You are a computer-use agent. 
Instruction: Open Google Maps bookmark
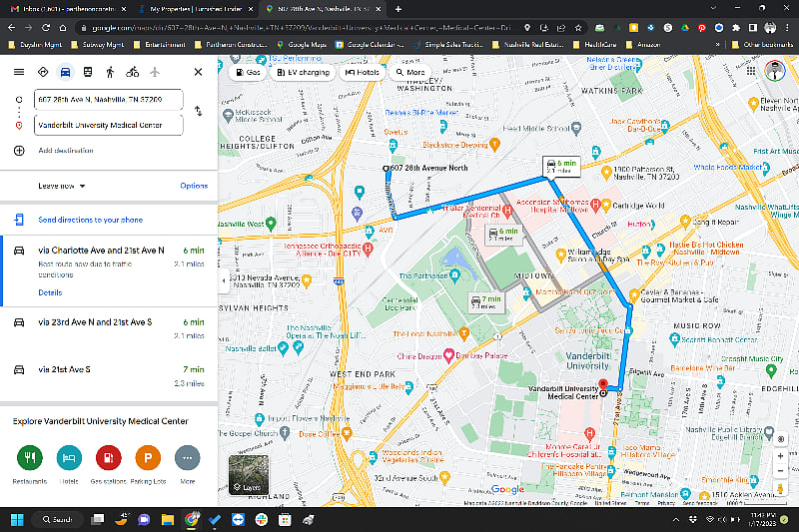302,45
